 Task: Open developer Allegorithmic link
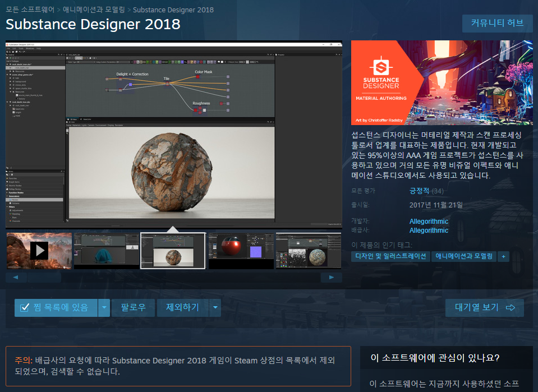[x=429, y=221]
